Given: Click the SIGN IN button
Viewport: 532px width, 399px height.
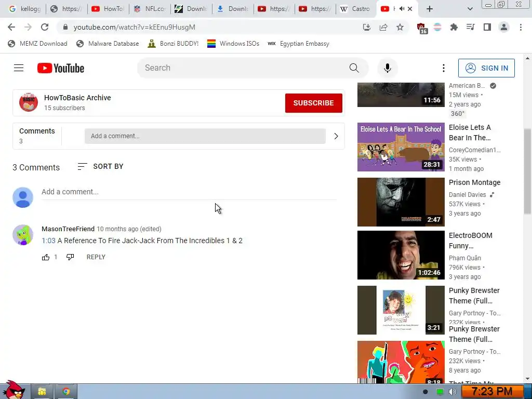Looking at the screenshot, I should tap(486, 68).
